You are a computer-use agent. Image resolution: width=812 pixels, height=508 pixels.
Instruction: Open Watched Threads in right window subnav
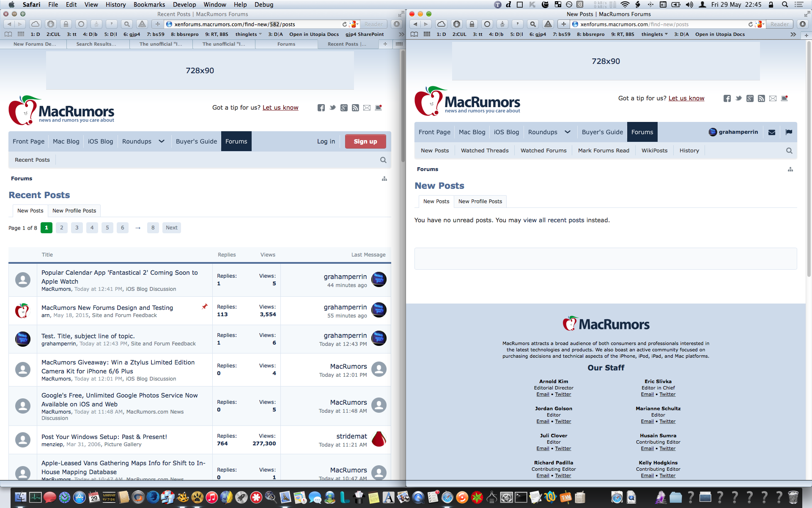[485, 151]
